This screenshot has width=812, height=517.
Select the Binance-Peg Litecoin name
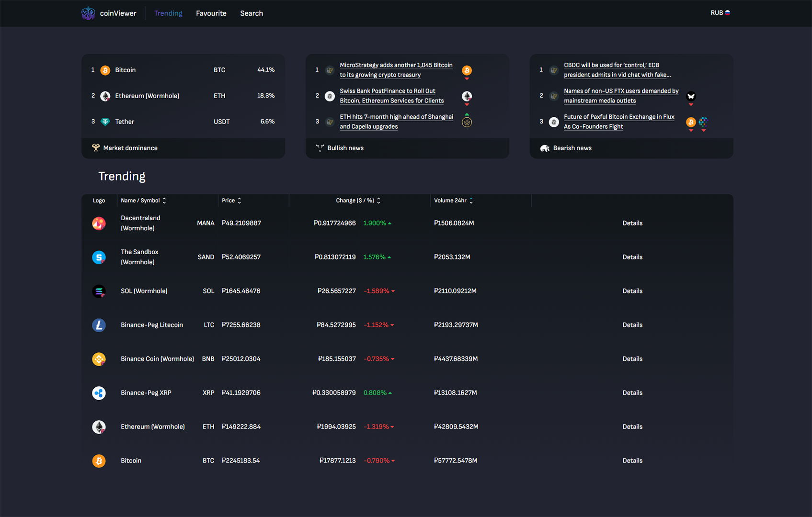152,325
